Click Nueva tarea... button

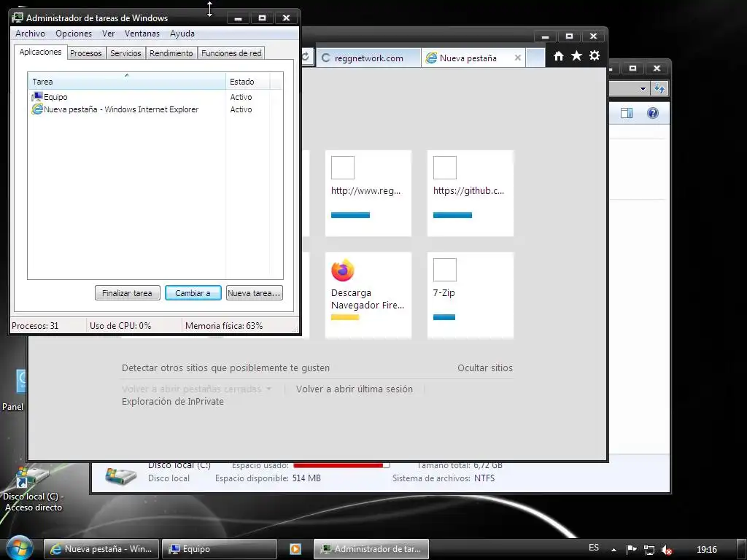click(254, 293)
